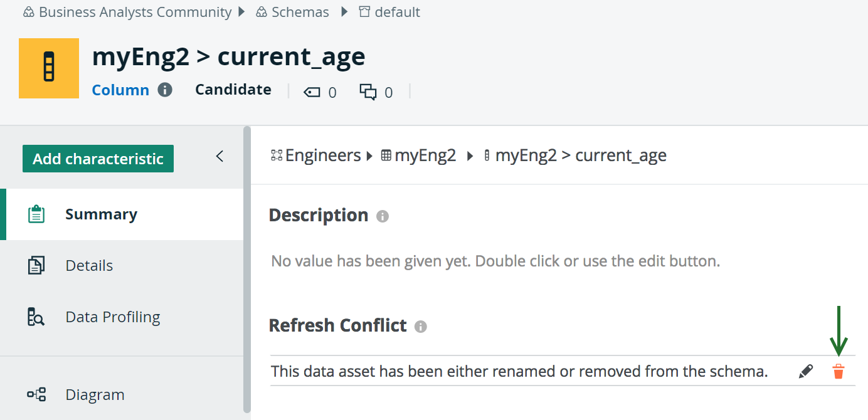
Task: Click the orange trash delete icon
Action: (x=839, y=371)
